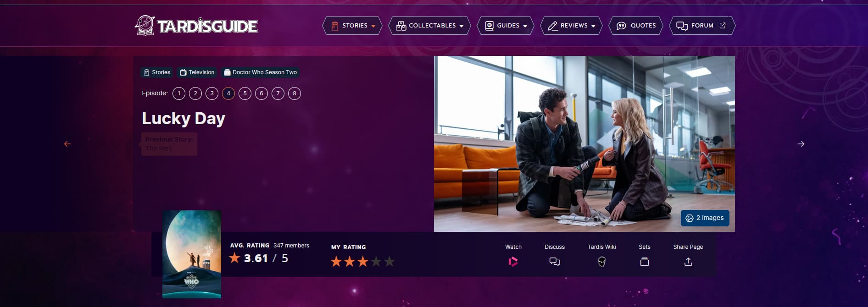Go to the Quotes page
Image resolution: width=868 pixels, height=307 pixels.
(x=636, y=26)
